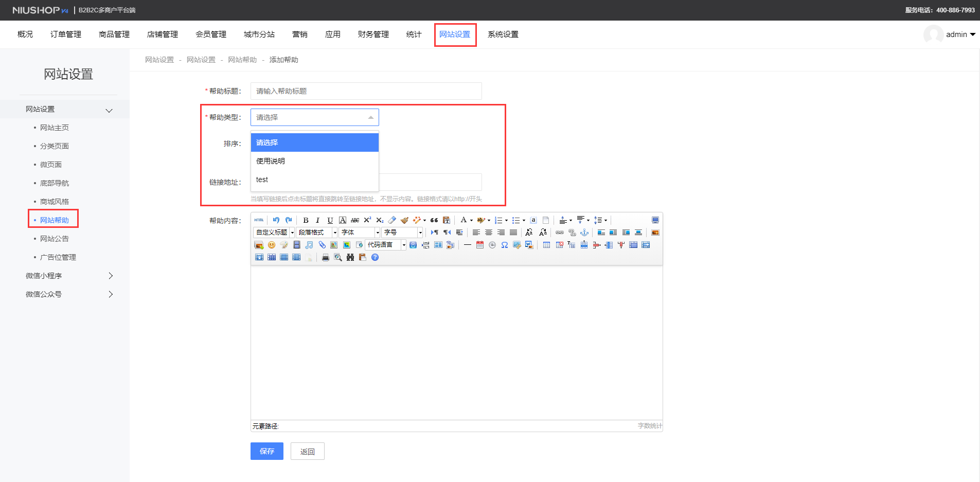Image resolution: width=980 pixels, height=482 pixels.
Task: Open the unordered bullet list dropdown arrow
Action: click(x=524, y=220)
